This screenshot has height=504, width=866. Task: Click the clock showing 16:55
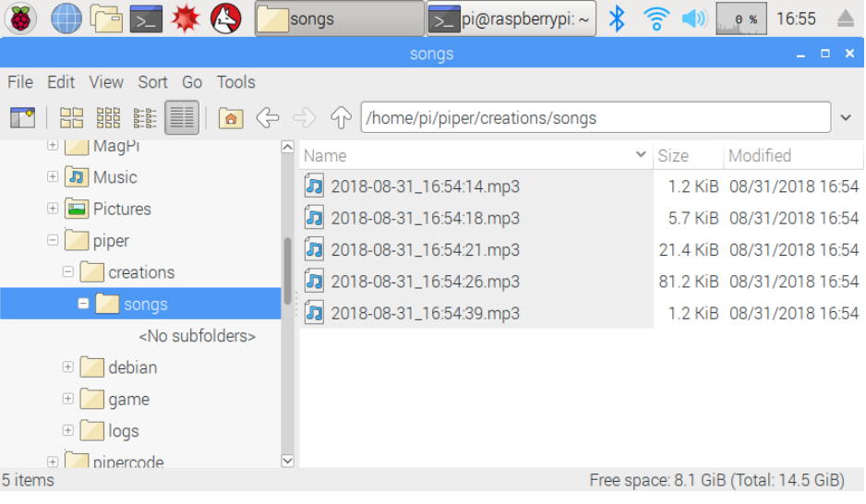[795, 18]
